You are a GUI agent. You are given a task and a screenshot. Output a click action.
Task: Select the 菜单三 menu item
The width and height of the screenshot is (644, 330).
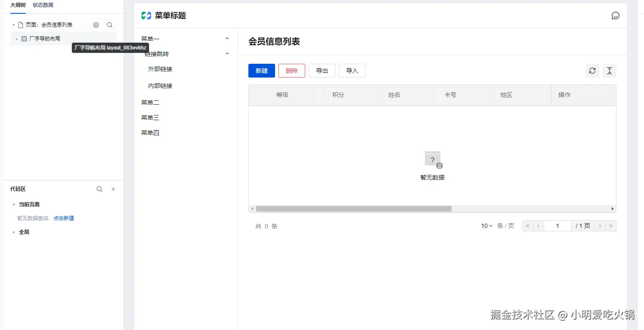pyautogui.click(x=150, y=117)
